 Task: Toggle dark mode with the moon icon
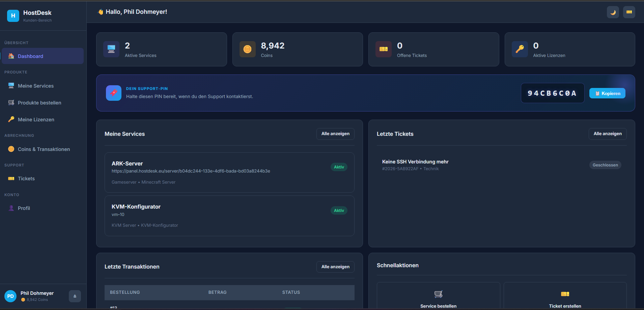[613, 12]
